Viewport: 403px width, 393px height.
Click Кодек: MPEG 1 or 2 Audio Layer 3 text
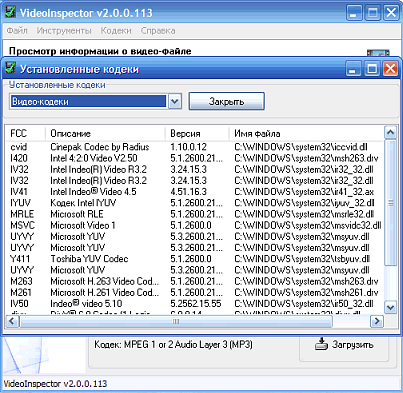pyautogui.click(x=173, y=344)
